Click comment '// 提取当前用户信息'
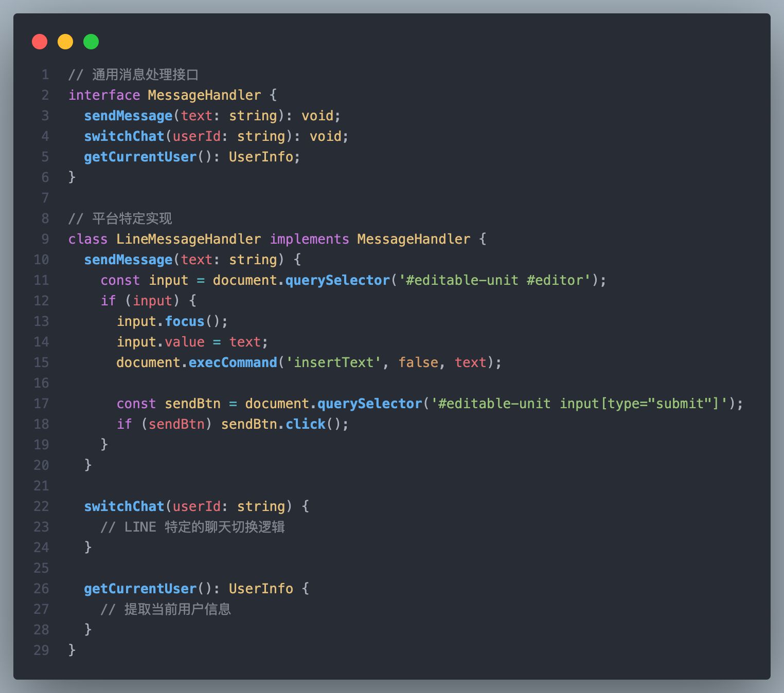 166,609
